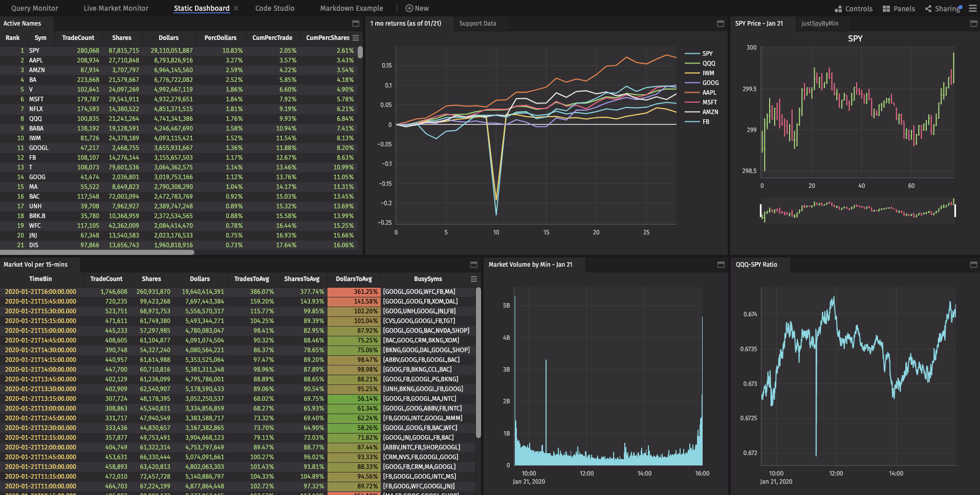The image size is (980, 495).
Task: Open the Controls menu
Action: point(854,9)
